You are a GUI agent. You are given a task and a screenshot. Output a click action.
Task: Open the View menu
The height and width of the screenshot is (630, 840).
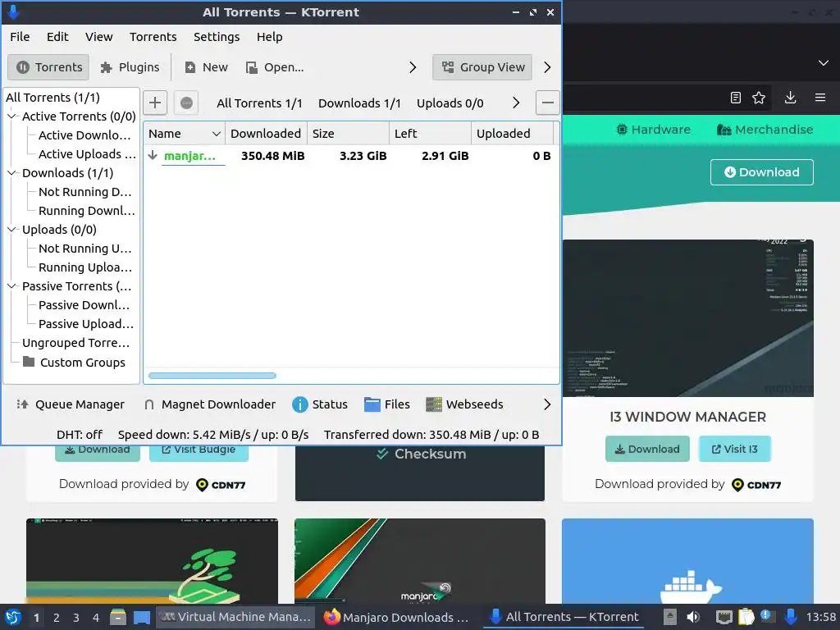(x=99, y=37)
